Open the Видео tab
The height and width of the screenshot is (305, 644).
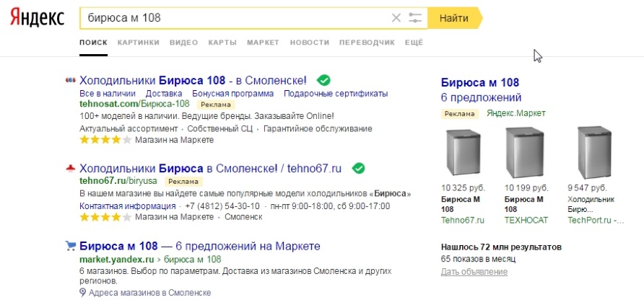183,43
